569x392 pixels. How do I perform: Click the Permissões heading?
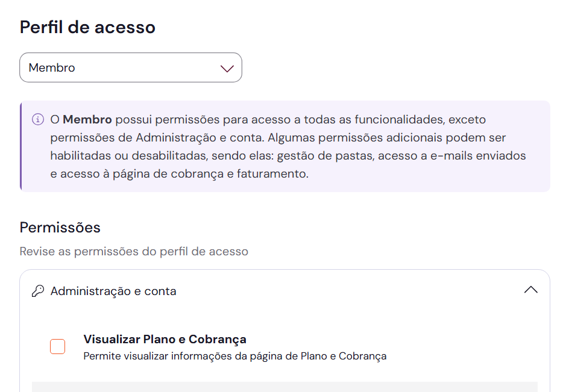(60, 228)
